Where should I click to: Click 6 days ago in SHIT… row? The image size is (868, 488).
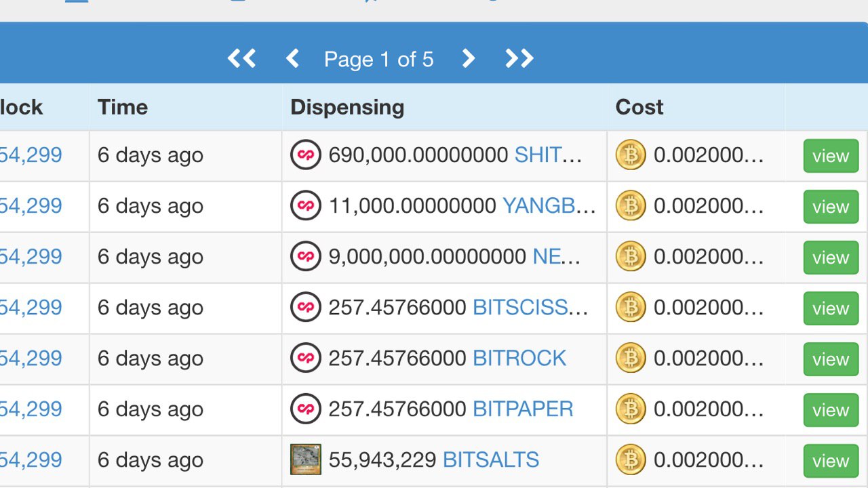click(151, 155)
